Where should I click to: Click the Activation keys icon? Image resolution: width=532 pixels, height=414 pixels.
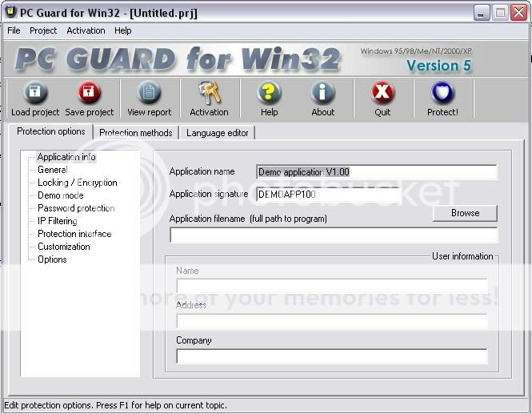click(209, 92)
